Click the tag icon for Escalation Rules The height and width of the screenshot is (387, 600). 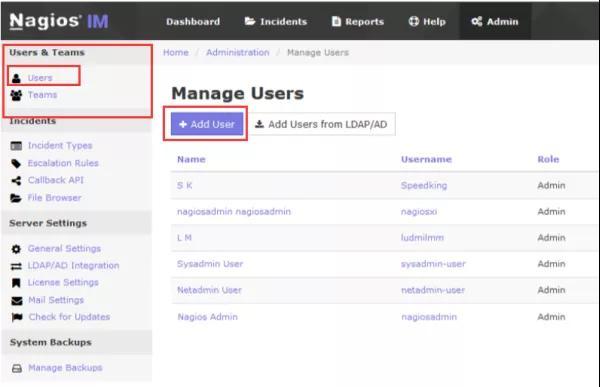(16, 163)
